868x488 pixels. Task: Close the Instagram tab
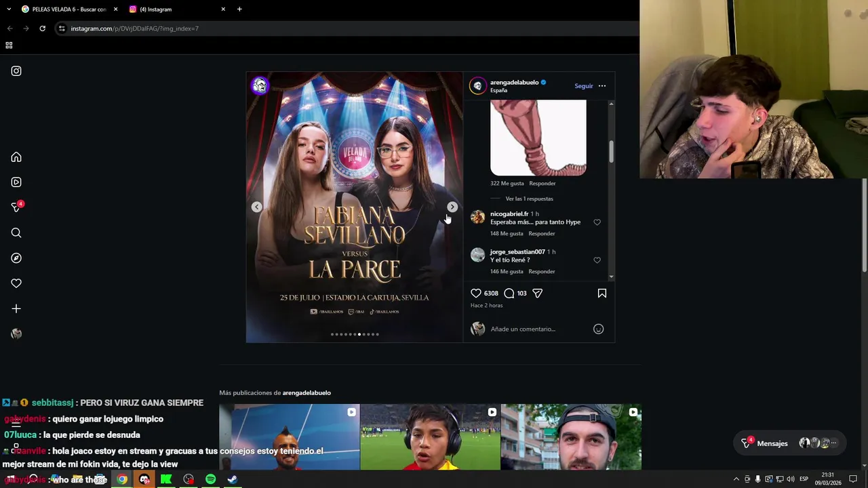[223, 9]
